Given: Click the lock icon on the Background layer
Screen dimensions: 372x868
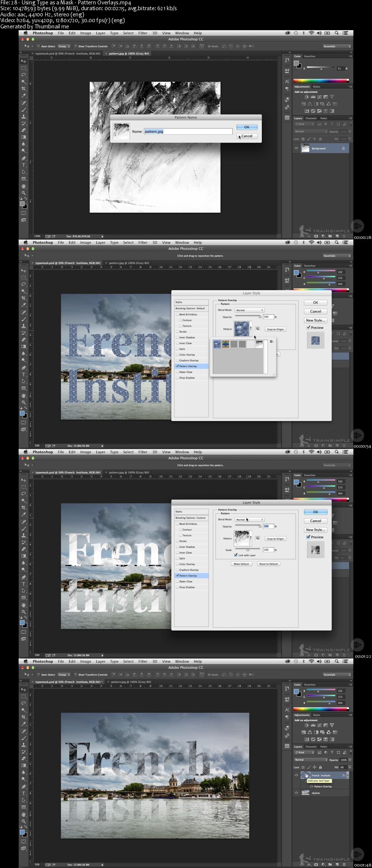Looking at the screenshot, I should (x=343, y=148).
